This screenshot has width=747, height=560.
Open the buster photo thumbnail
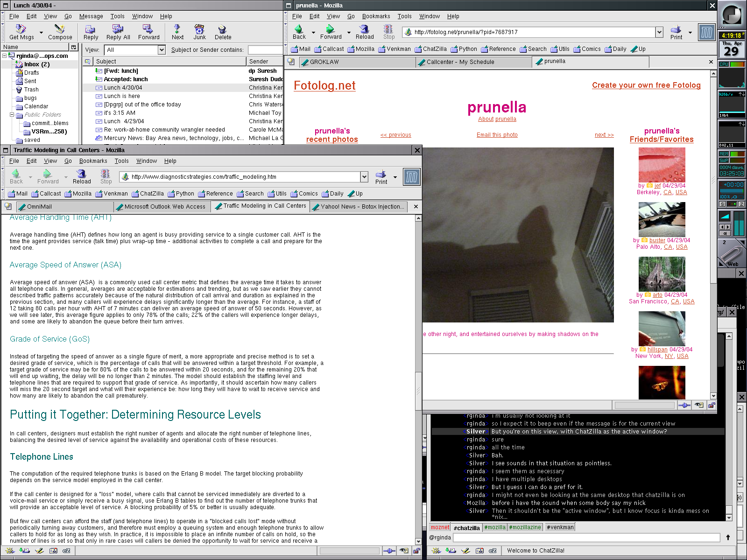pos(662,219)
